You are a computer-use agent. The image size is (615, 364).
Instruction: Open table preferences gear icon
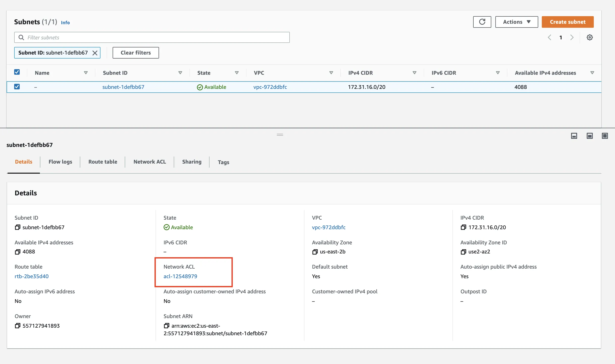coord(590,38)
